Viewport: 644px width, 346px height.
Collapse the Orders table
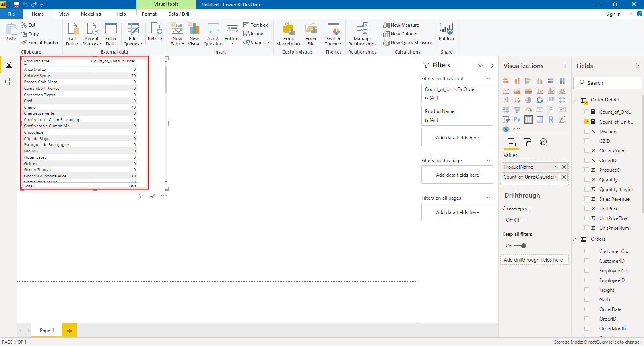point(576,239)
